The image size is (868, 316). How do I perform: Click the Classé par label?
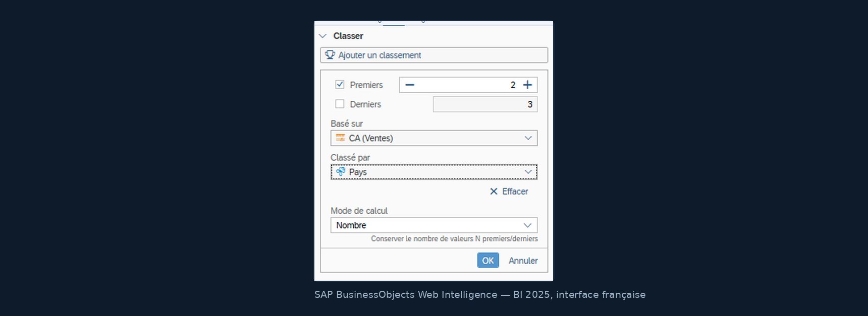pyautogui.click(x=350, y=158)
